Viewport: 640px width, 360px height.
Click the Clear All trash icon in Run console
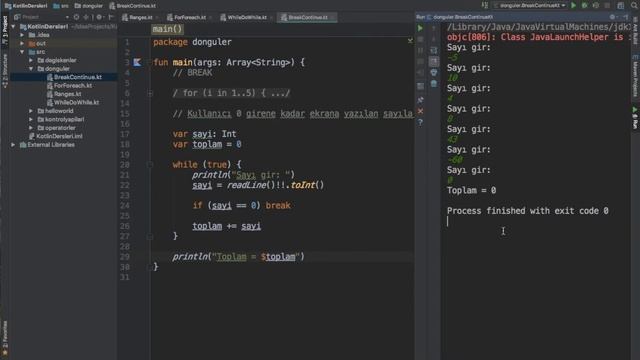click(x=433, y=83)
